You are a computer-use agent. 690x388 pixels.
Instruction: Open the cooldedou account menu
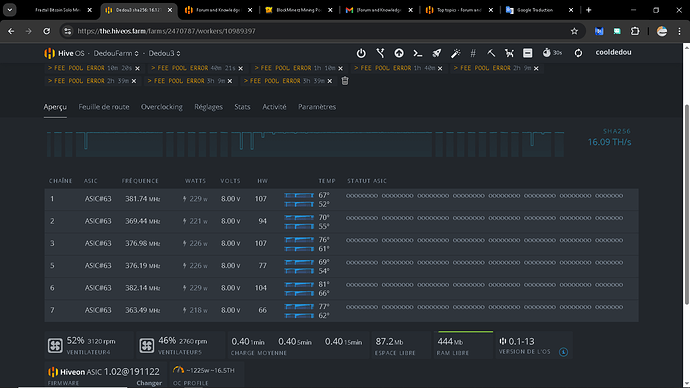[613, 52]
